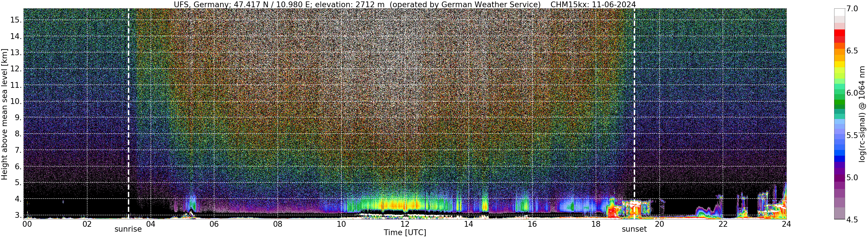
Task: Click the 10 time tick label
Action: pos(341,224)
